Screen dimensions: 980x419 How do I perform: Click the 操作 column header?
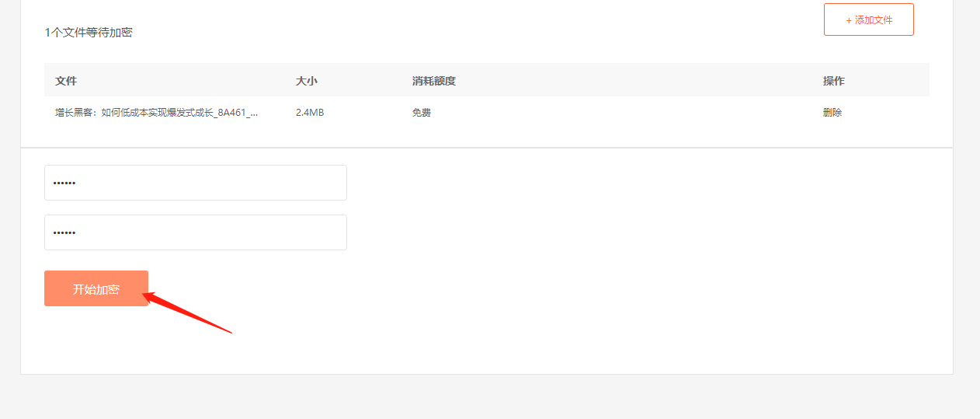(x=833, y=81)
